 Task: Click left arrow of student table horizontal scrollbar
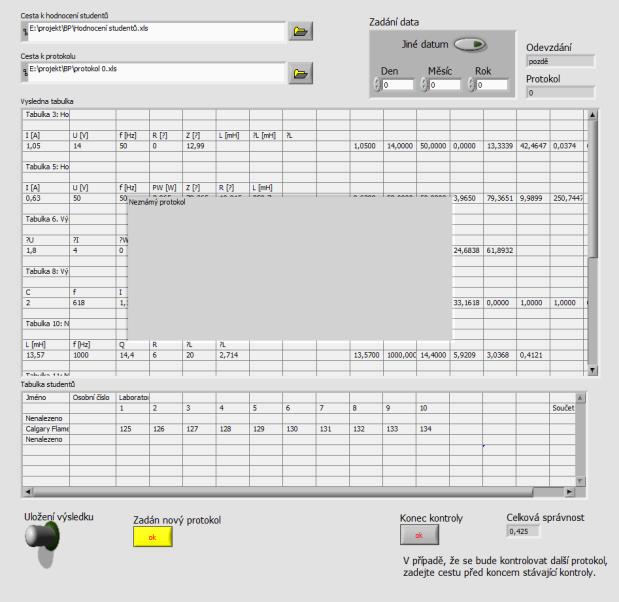(x=28, y=492)
